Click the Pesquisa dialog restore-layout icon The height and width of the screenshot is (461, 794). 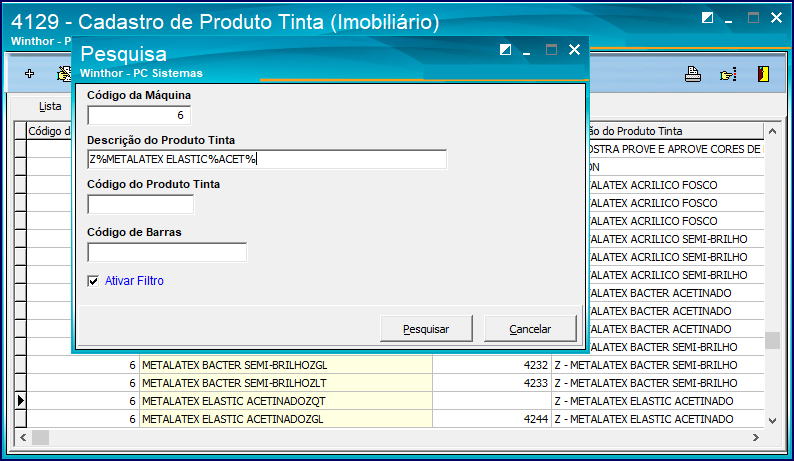coord(505,50)
